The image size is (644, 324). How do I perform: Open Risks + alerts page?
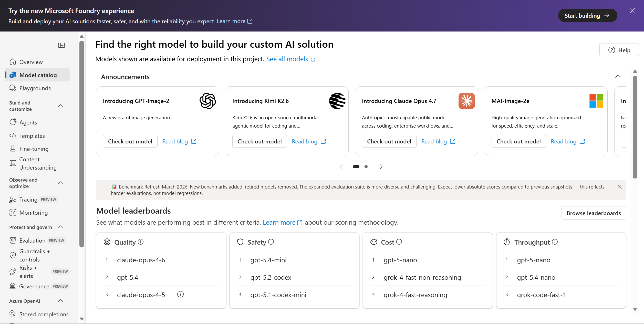[x=37, y=272]
